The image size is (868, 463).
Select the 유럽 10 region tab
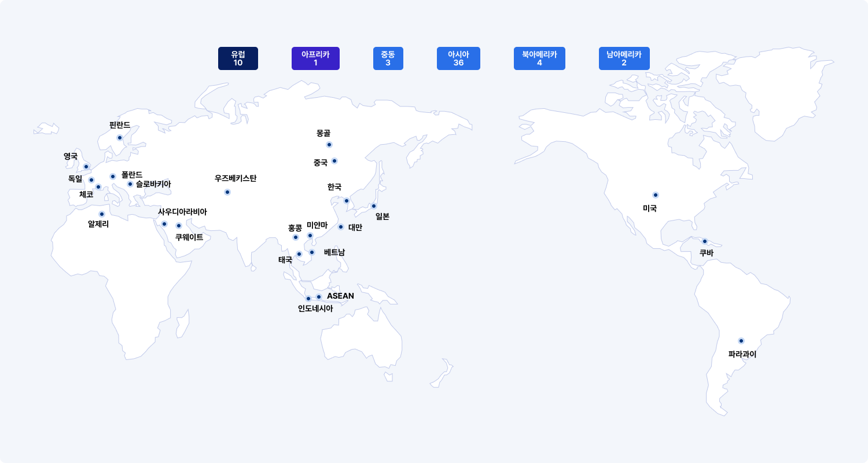click(238, 58)
